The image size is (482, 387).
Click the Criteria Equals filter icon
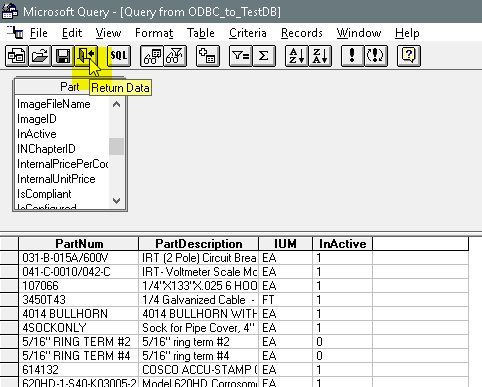[x=241, y=56]
